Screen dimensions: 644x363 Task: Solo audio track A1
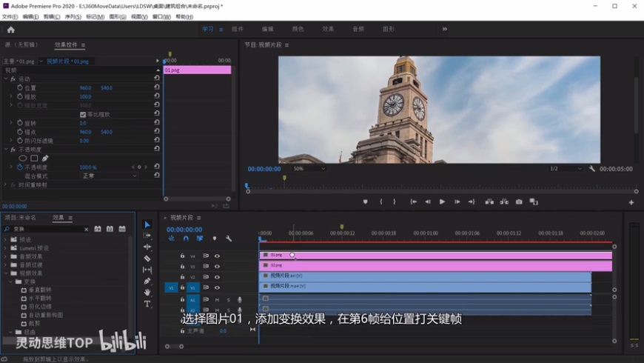click(x=228, y=300)
